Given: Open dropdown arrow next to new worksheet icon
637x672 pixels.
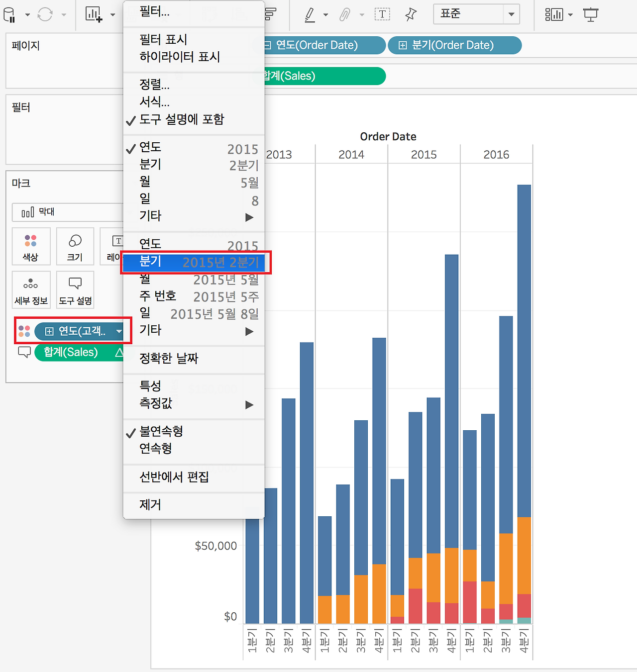Looking at the screenshot, I should coord(112,15).
